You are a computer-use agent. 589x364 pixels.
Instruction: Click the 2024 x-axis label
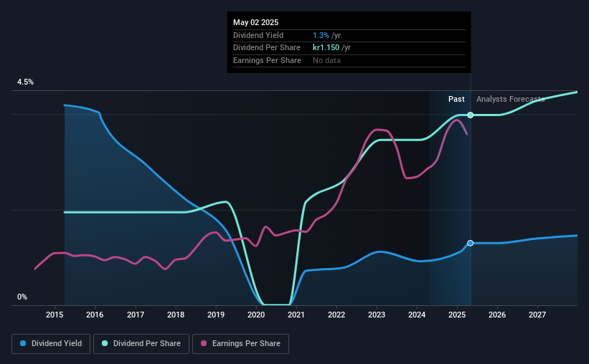(417, 315)
